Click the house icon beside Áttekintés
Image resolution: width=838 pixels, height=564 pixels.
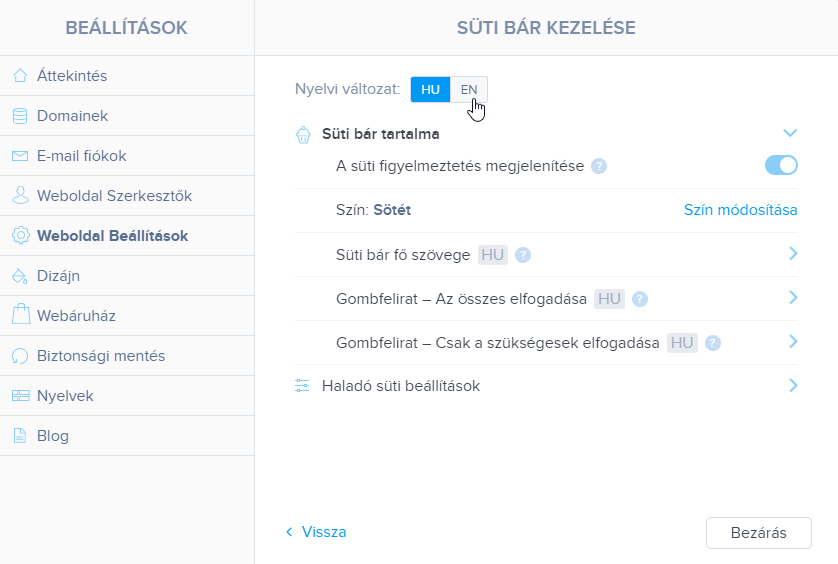pyautogui.click(x=20, y=75)
